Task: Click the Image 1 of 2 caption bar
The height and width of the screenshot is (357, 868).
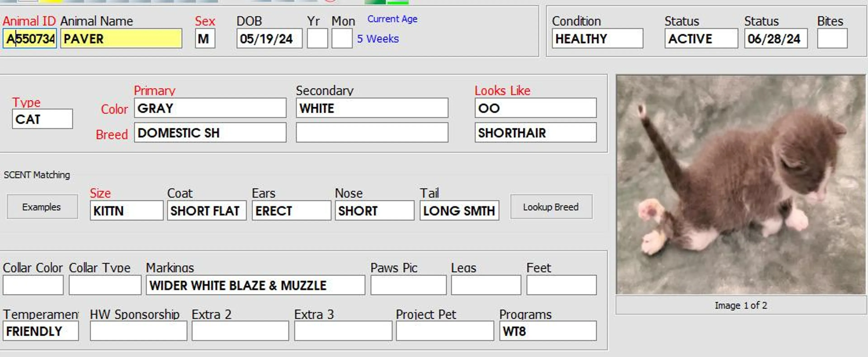Action: pos(740,305)
